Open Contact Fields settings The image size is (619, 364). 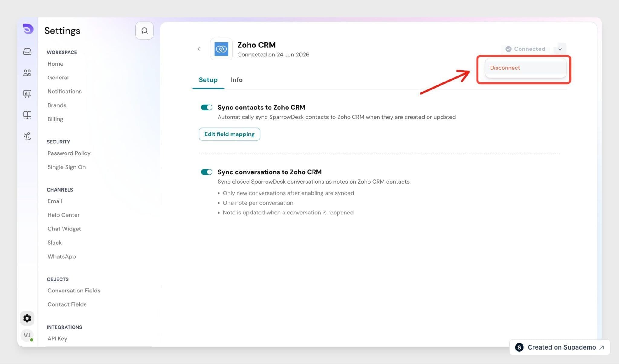67,304
